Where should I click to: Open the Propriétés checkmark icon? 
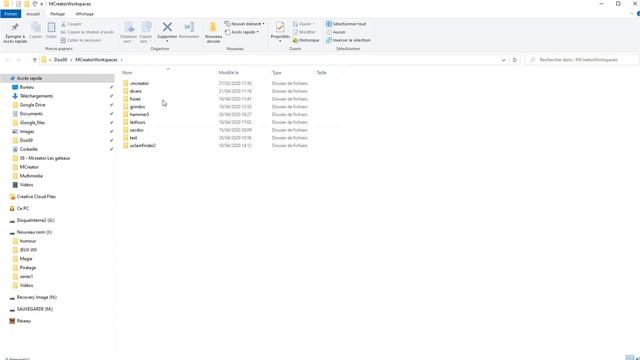tap(280, 27)
